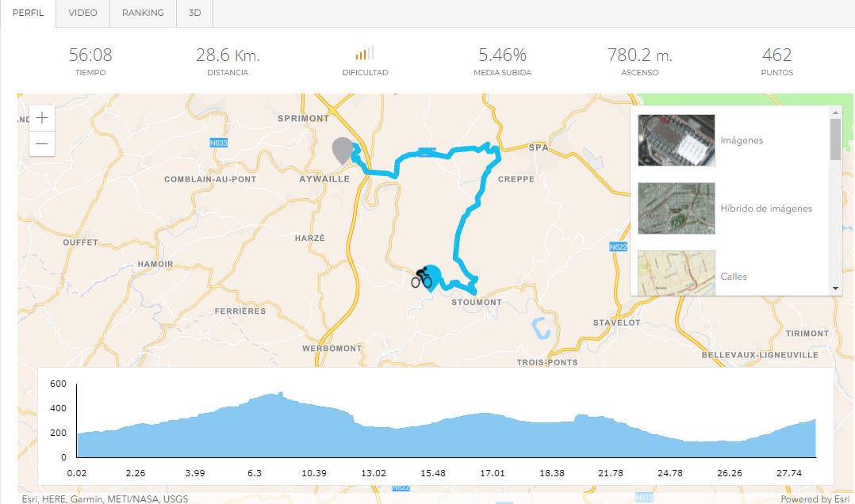Image resolution: width=855 pixels, height=504 pixels.
Task: Select the Imágenes basemap thumbnail
Action: [676, 140]
